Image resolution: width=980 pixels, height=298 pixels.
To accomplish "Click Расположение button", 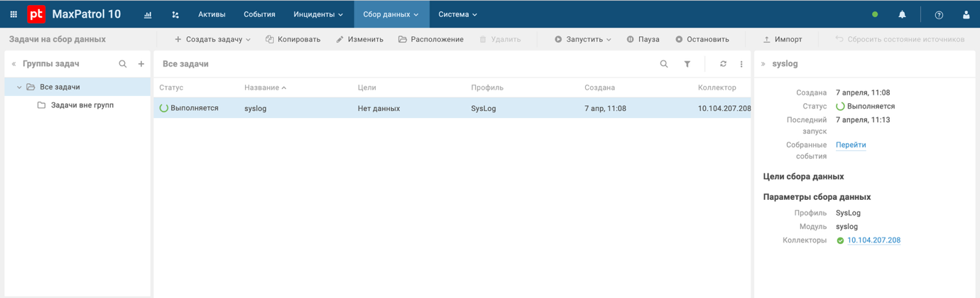I will tap(431, 39).
